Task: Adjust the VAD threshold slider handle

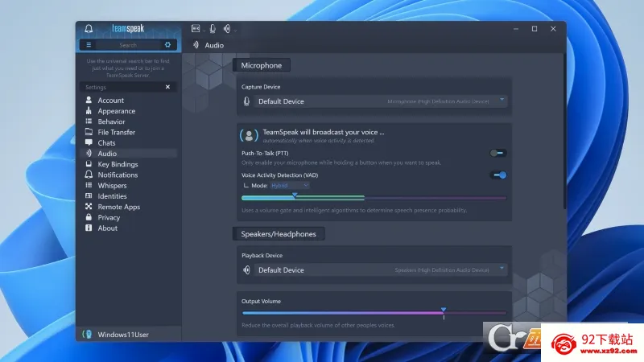Action: 295,195
